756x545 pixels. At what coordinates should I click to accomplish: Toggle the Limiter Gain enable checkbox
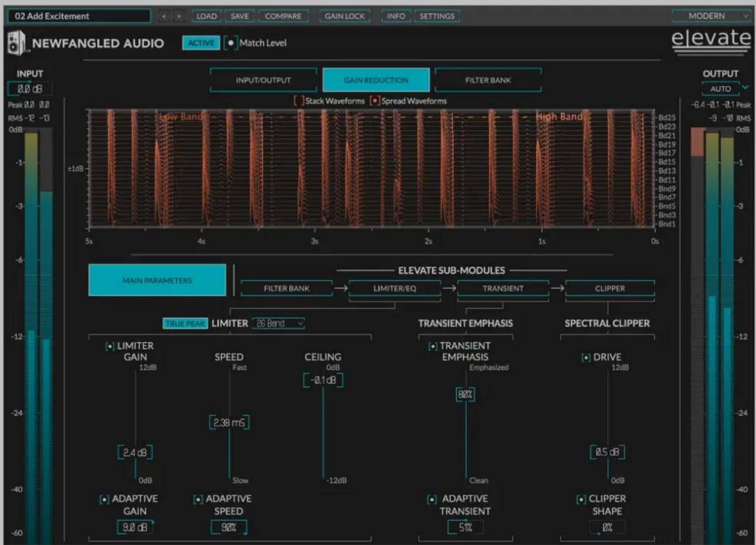(110, 346)
